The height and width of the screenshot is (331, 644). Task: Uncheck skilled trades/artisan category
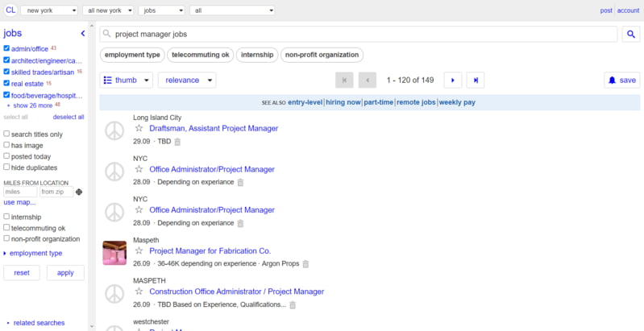point(6,72)
